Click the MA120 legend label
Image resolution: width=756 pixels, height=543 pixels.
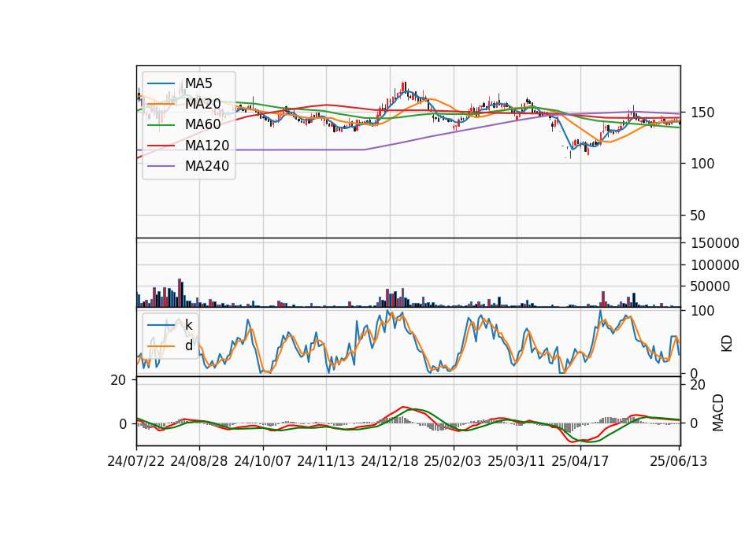[207, 146]
